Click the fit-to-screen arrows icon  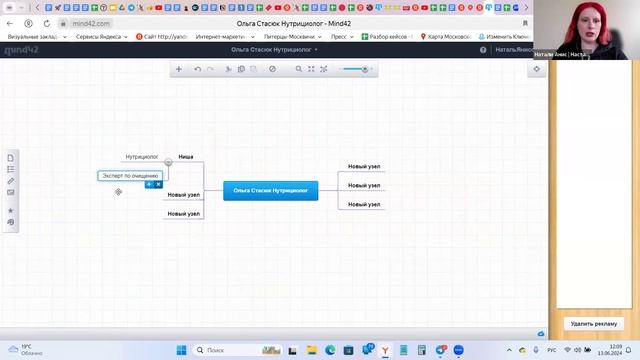pos(311,69)
